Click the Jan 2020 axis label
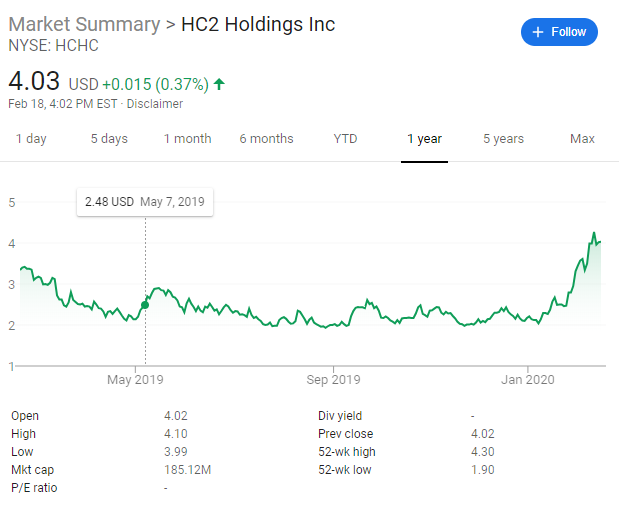The height and width of the screenshot is (508, 619). point(527,380)
